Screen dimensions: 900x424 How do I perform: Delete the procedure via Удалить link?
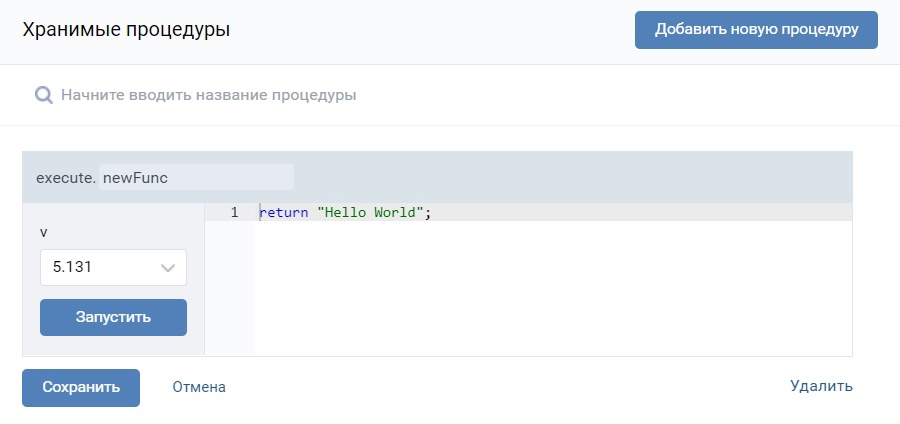(x=821, y=386)
